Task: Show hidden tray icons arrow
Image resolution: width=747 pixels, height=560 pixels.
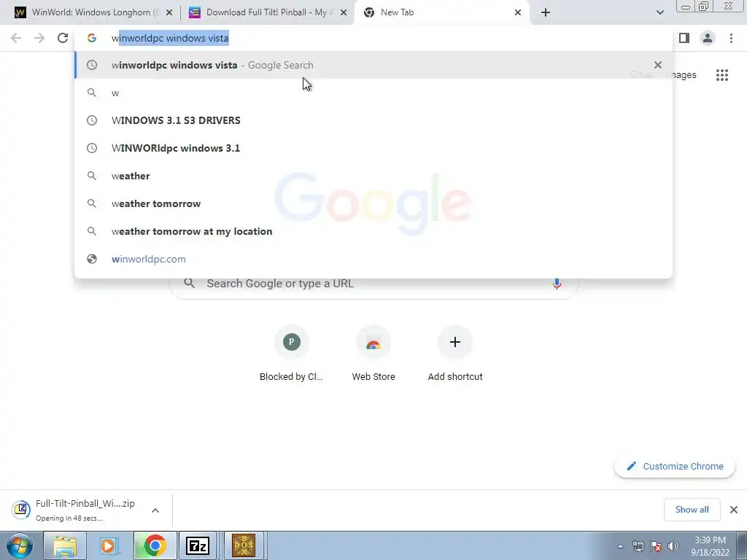Action: point(620,546)
